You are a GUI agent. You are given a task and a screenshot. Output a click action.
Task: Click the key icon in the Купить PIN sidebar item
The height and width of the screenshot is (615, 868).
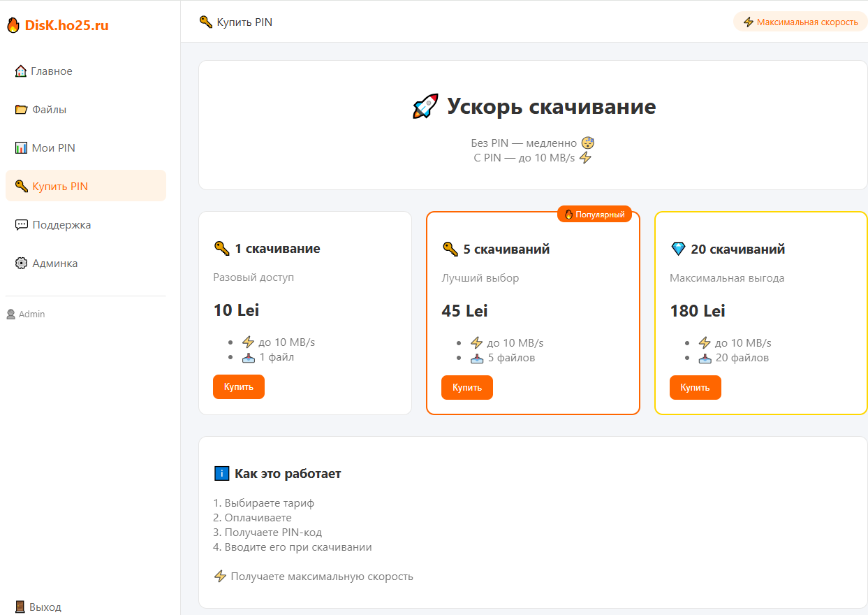click(x=21, y=187)
